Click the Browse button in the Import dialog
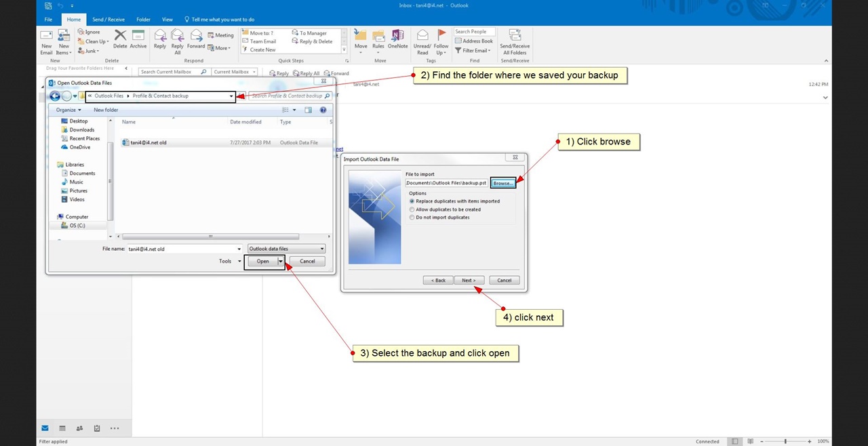Viewport: 868px width, 446px height. (503, 183)
